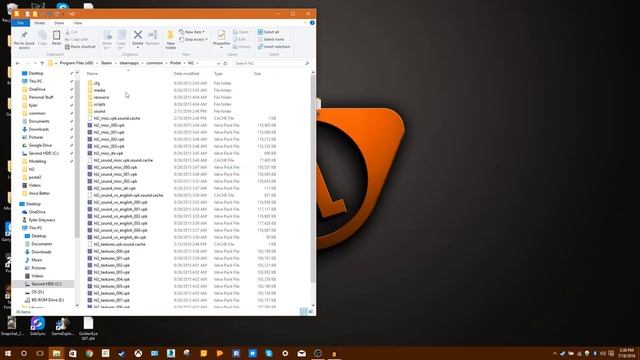This screenshot has height=360, width=640.
Task: Open the Xbox app from the taskbar
Action: 138,353
